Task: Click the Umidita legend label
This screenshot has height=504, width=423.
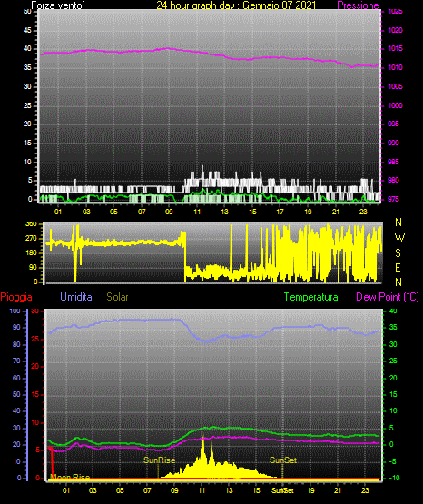Action: coord(76,297)
